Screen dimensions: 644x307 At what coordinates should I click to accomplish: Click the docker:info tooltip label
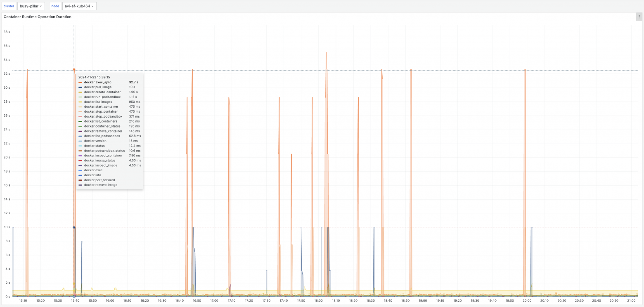(93, 175)
